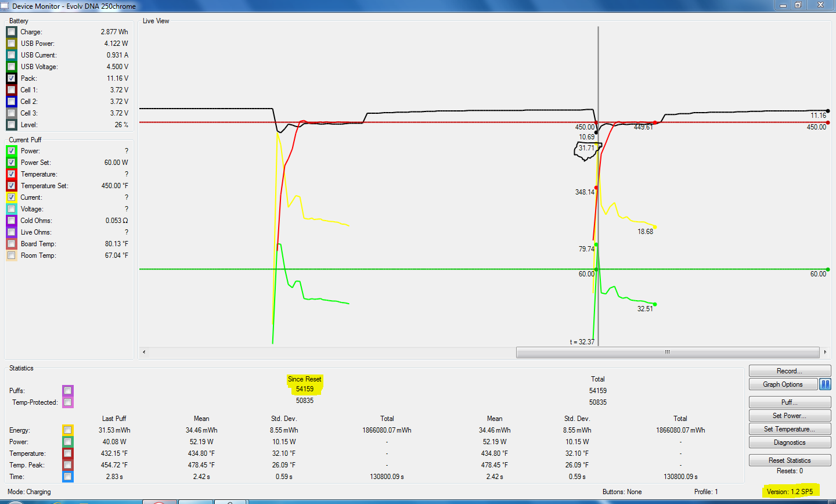Enable the Cold Ohms checkbox
The width and height of the screenshot is (836, 504).
point(11,221)
